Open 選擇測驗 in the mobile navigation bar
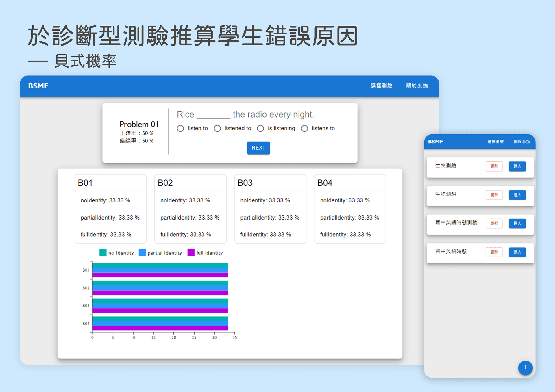The image size is (555, 392). click(x=495, y=142)
